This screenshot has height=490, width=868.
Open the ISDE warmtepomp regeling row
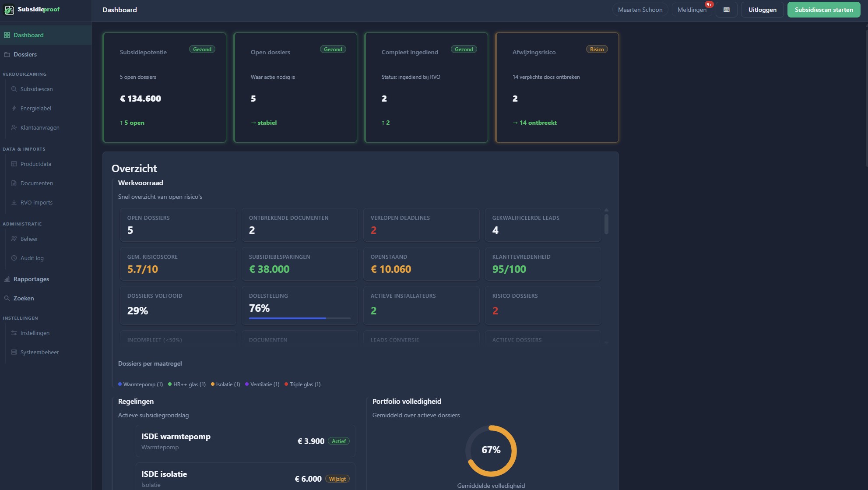tap(245, 441)
